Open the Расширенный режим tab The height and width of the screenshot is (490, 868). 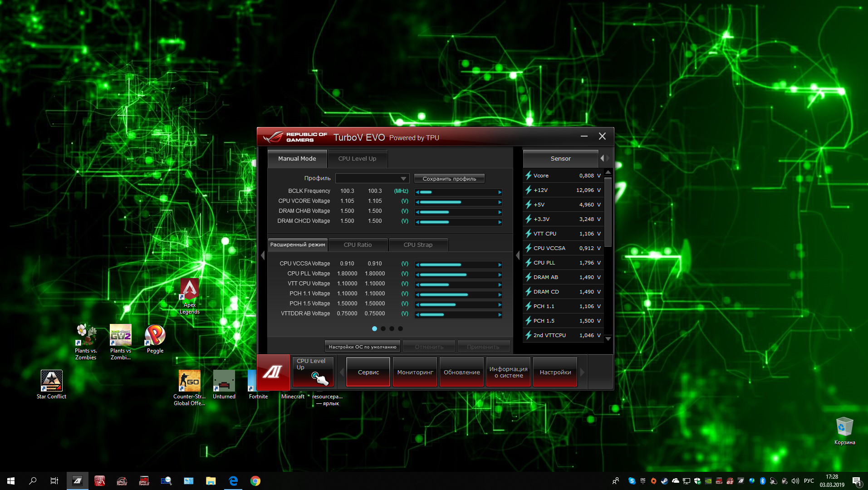tap(298, 245)
